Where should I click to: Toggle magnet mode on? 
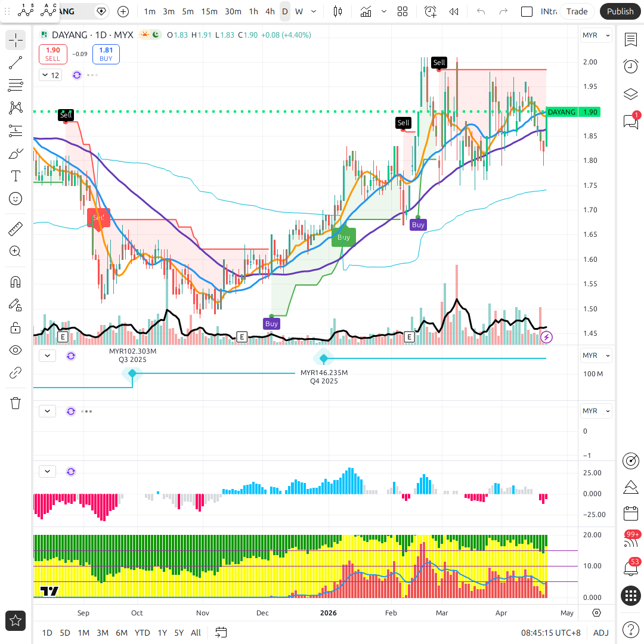16,282
